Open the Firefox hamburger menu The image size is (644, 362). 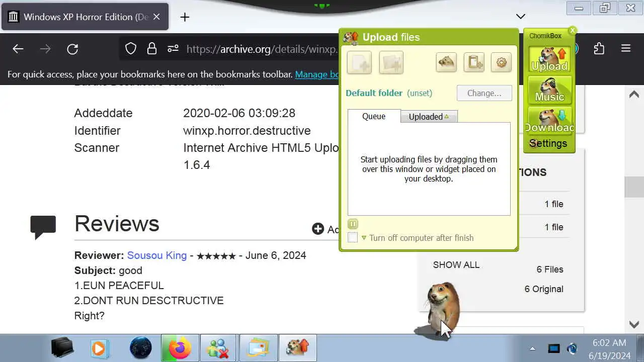click(x=626, y=49)
